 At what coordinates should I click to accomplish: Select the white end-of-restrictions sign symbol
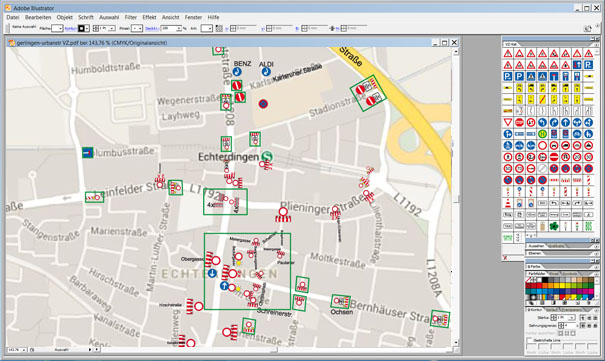click(542, 168)
